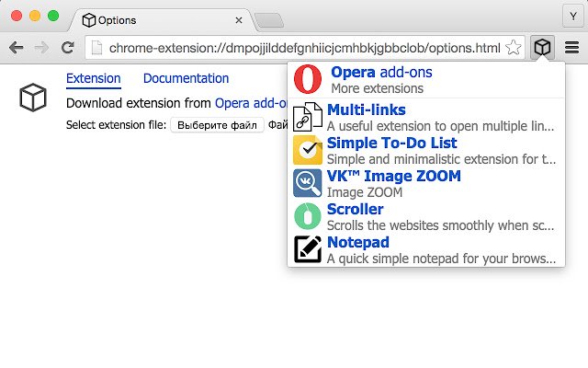The height and width of the screenshot is (368, 588).
Task: Open the Opera add-ons popup heading link
Action: [381, 72]
